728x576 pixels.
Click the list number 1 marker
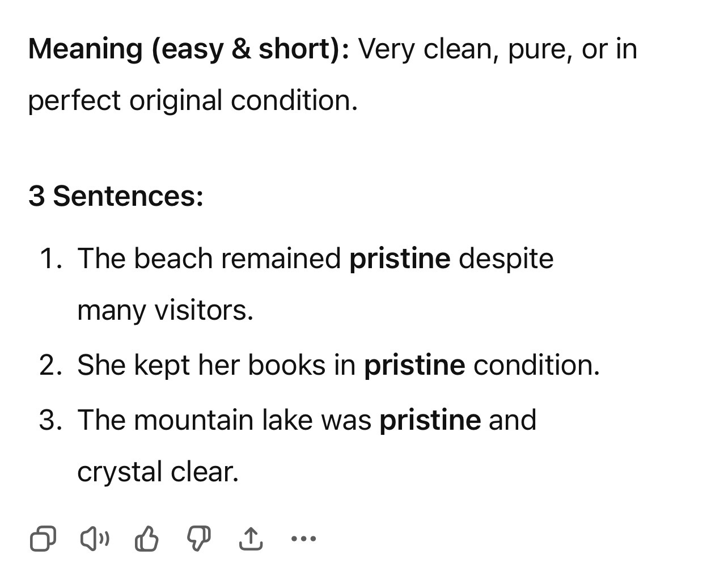51,259
